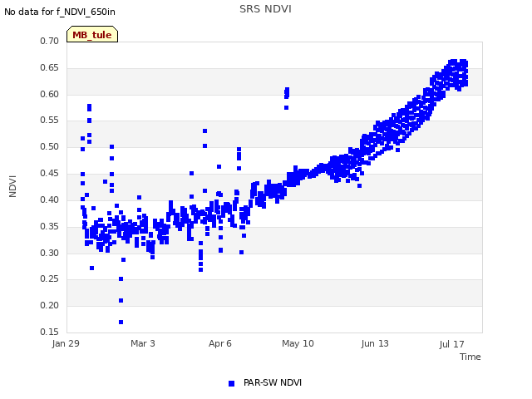Screen dimensions: 532x399
Task: Click the MB_tule site label
Action: 92,35
